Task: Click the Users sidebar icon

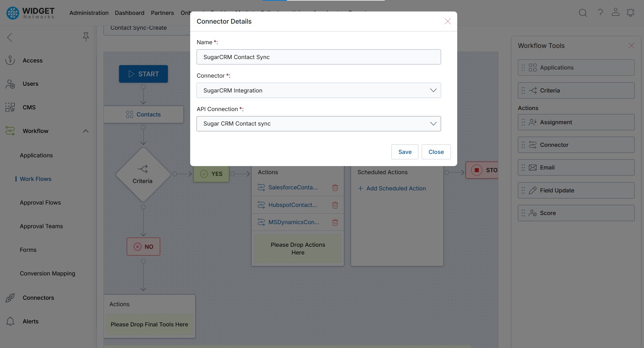Action: 10,84
